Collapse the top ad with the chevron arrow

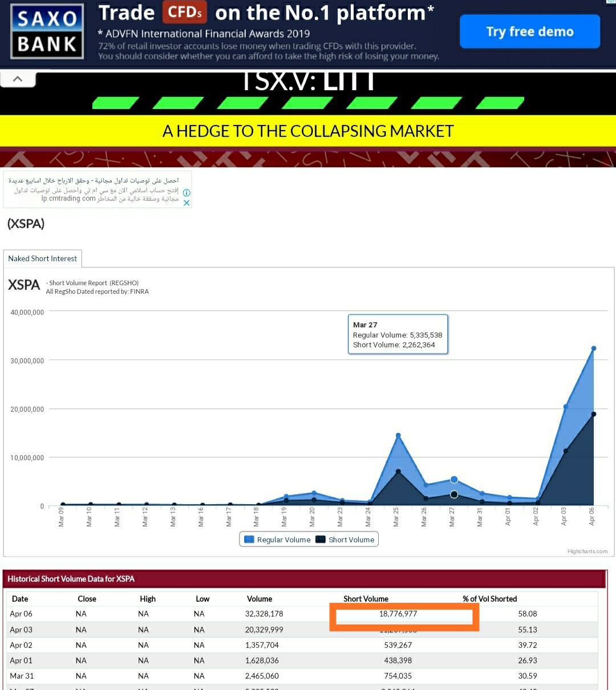point(18,78)
